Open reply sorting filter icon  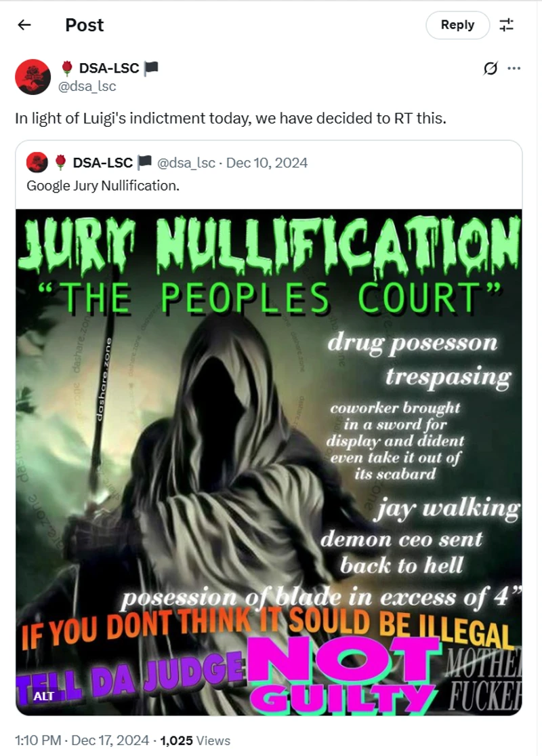click(506, 25)
